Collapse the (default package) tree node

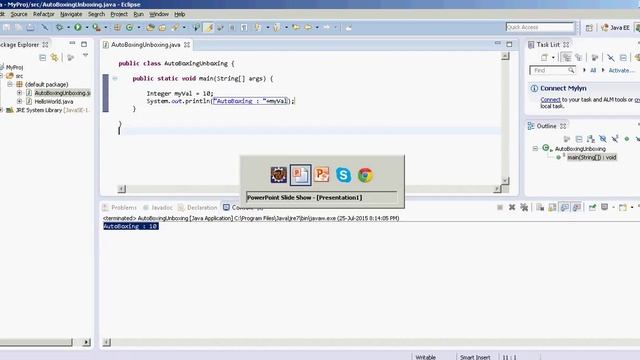10,84
